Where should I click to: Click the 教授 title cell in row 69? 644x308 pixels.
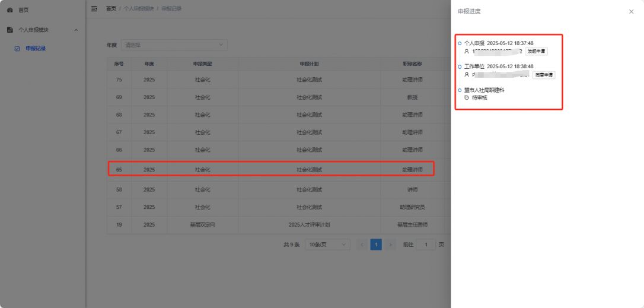[412, 97]
